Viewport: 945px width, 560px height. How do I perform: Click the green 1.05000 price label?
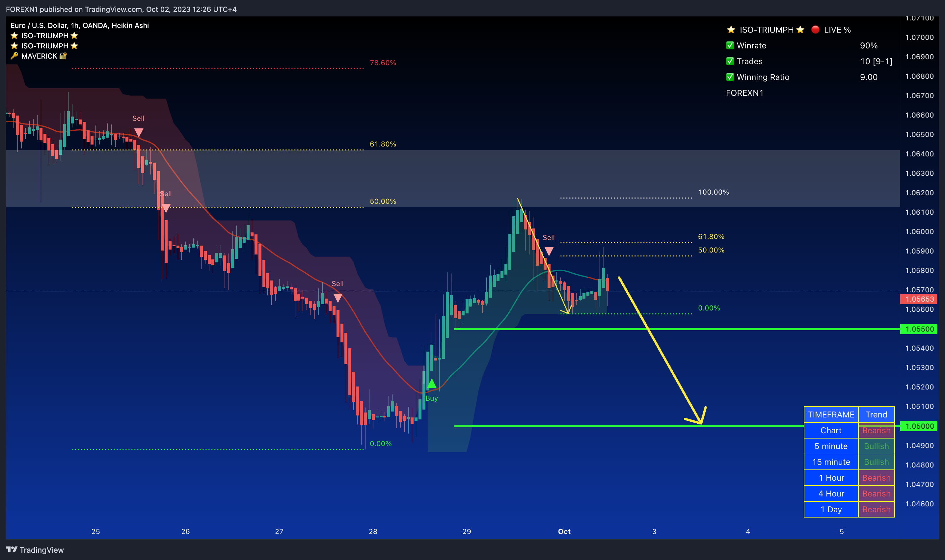click(919, 426)
